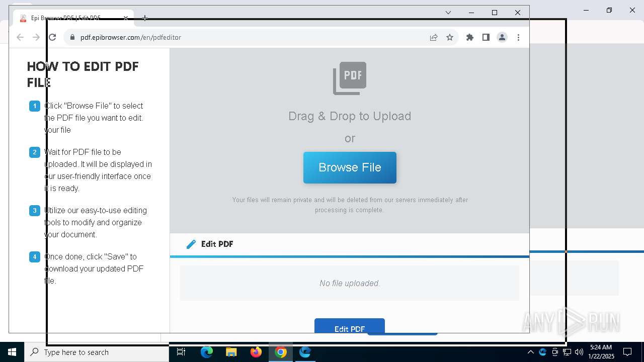Launch Microsoft Edge from taskbar

coord(207,352)
